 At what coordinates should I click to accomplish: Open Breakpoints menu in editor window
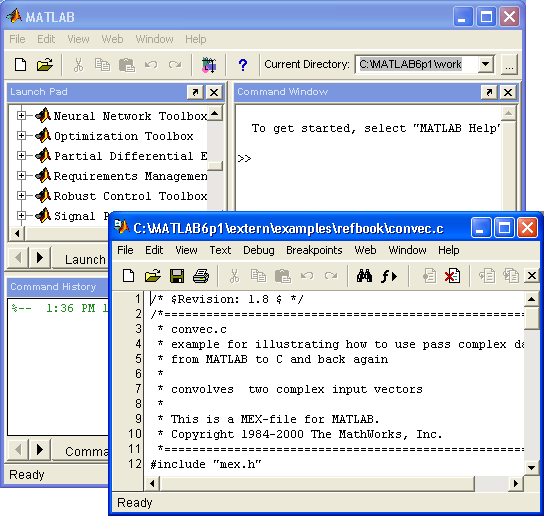coord(314,250)
